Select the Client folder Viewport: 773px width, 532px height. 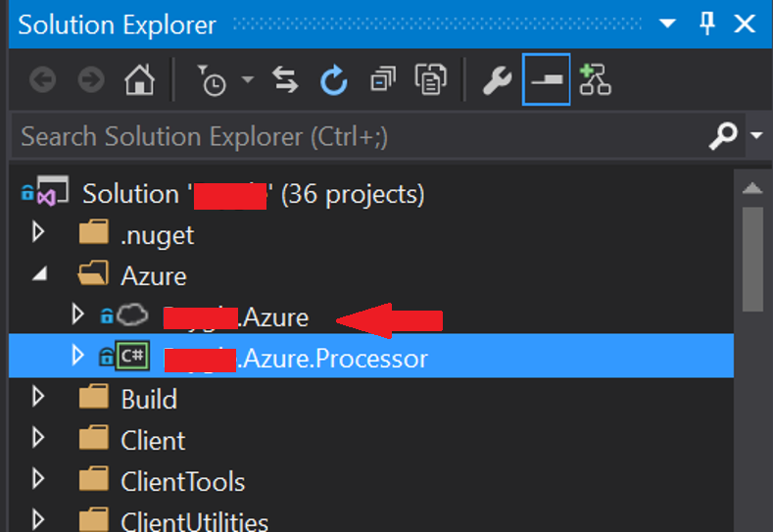pyautogui.click(x=153, y=440)
